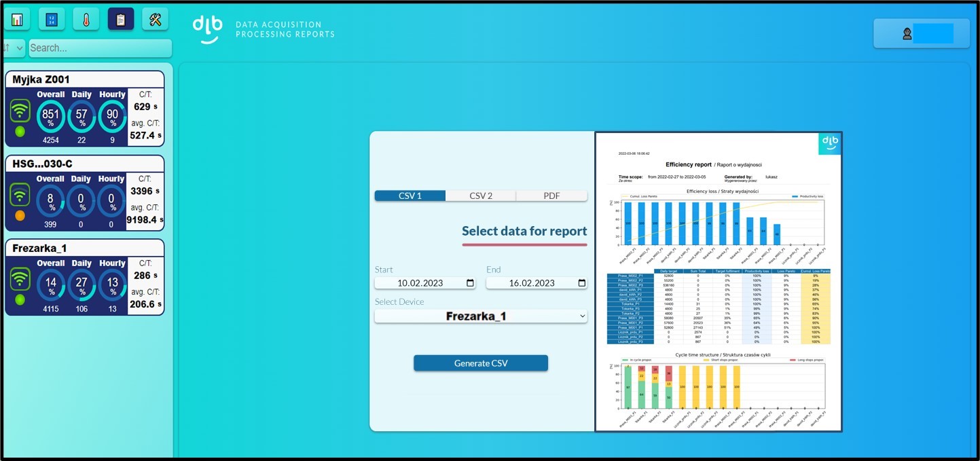
Task: Switch to the CSV 2 tab
Action: click(481, 196)
